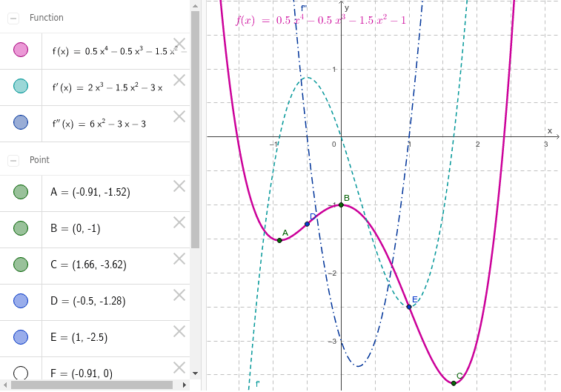Hide point B in algebra view
561x392 pixels.
click(x=21, y=228)
